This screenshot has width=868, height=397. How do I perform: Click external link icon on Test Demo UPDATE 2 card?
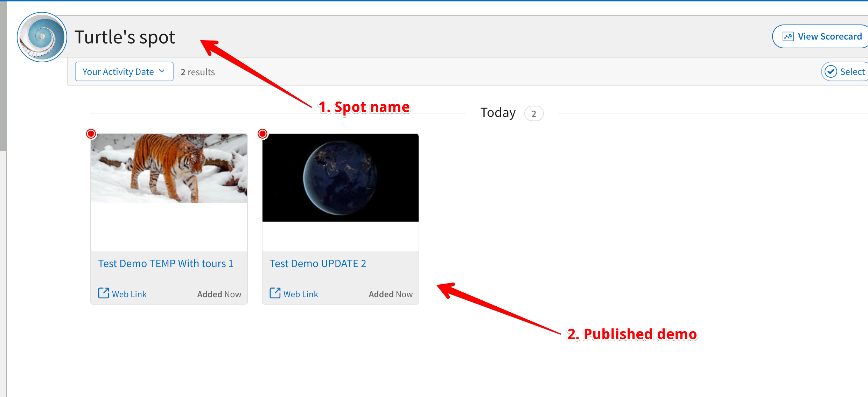tap(275, 293)
